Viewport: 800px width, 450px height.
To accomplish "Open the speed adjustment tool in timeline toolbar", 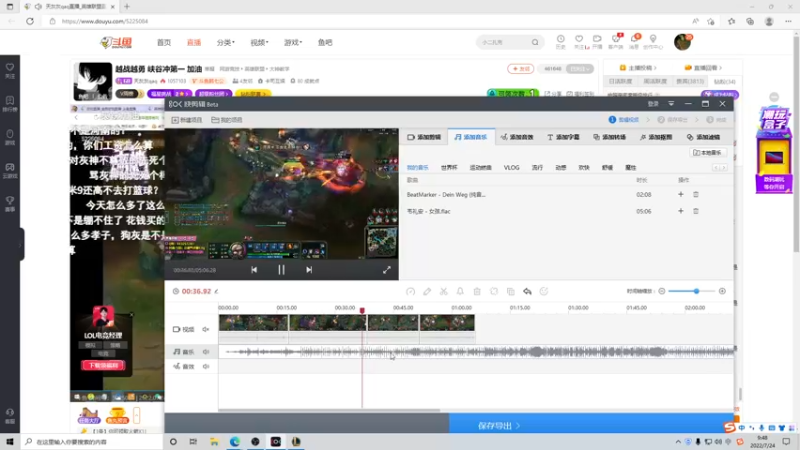I will pyautogui.click(x=410, y=291).
